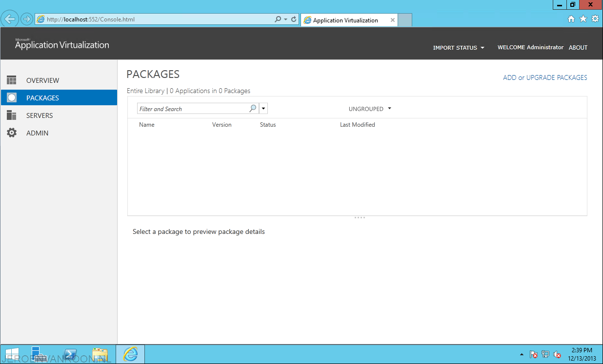Open the ABOUT link in the header
Viewport: 603px width, 364px height.
click(x=578, y=48)
